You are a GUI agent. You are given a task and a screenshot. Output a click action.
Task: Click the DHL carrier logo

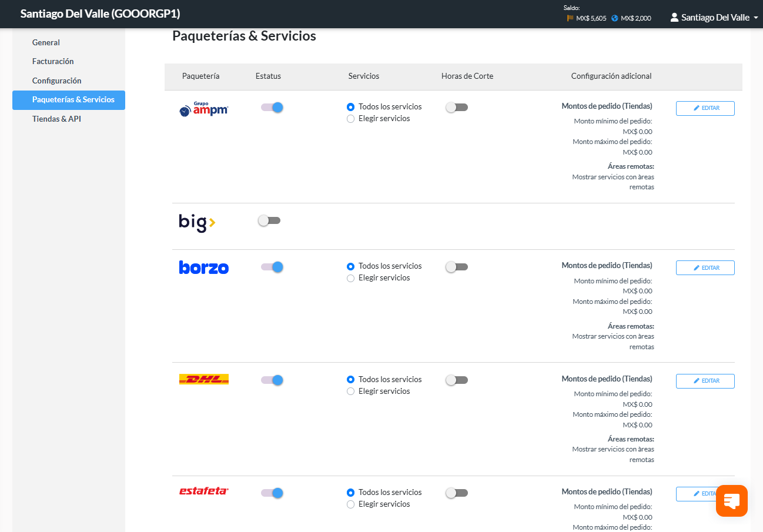(203, 379)
